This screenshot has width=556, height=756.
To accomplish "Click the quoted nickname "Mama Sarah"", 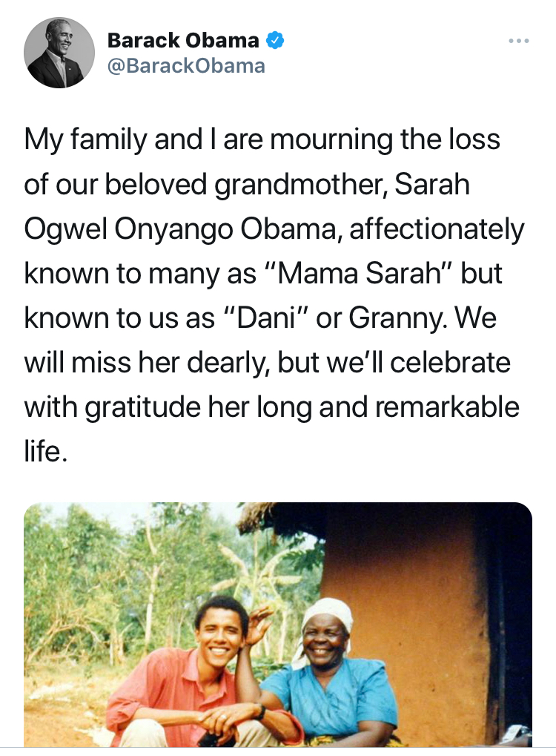I will pyautogui.click(x=368, y=275).
